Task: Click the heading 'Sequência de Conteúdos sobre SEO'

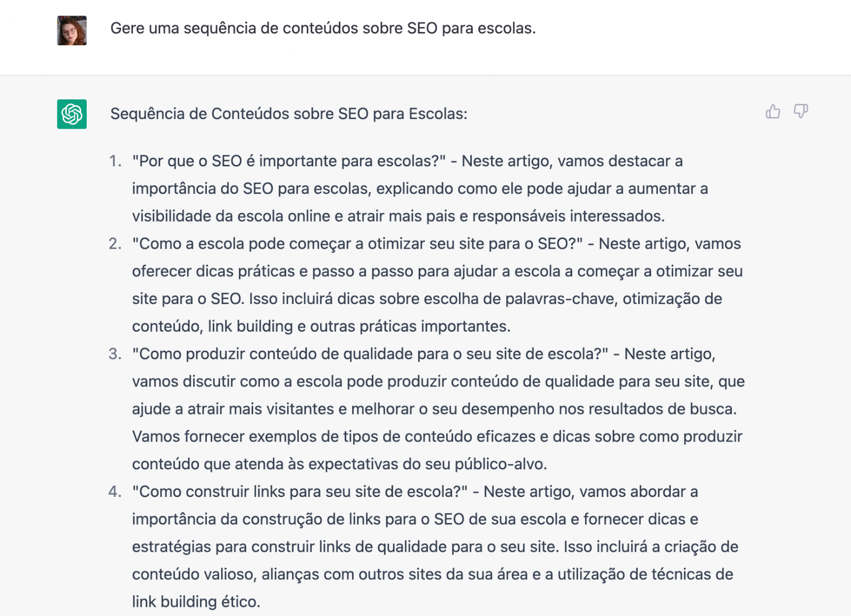Action: (289, 114)
